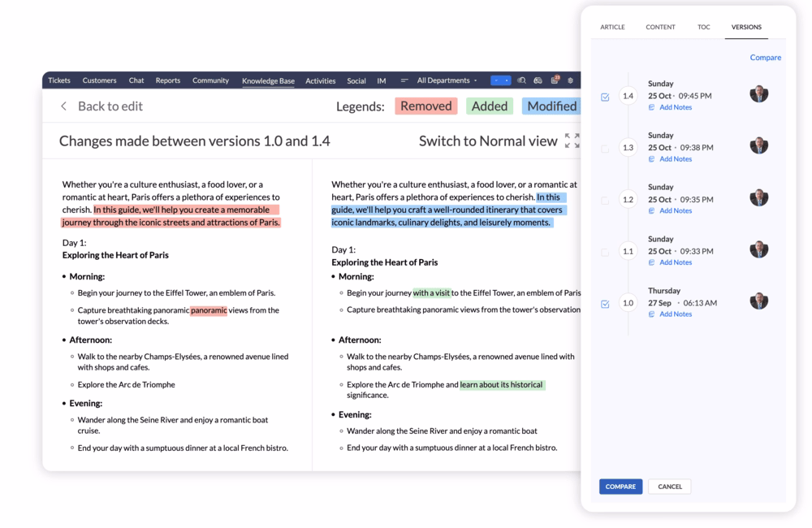This screenshot has height=528, width=812.
Task: Click the Removed legend color swatch
Action: tap(425, 106)
